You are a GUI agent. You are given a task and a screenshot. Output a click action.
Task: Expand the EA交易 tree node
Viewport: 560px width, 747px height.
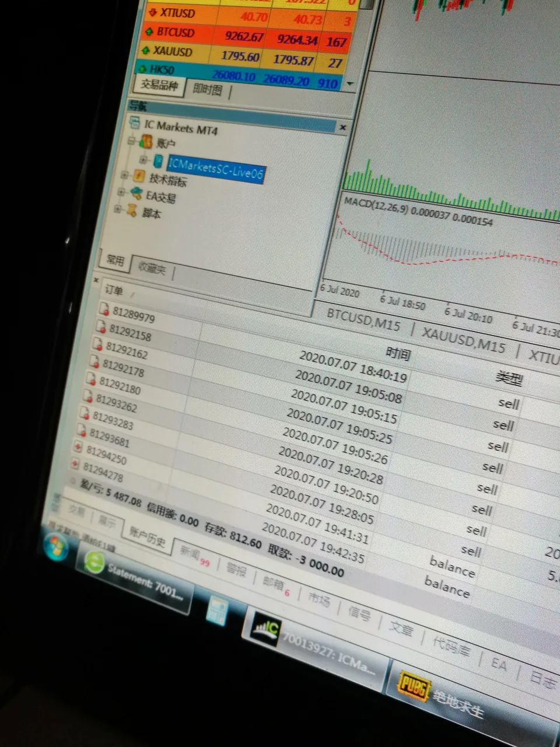tap(121, 191)
